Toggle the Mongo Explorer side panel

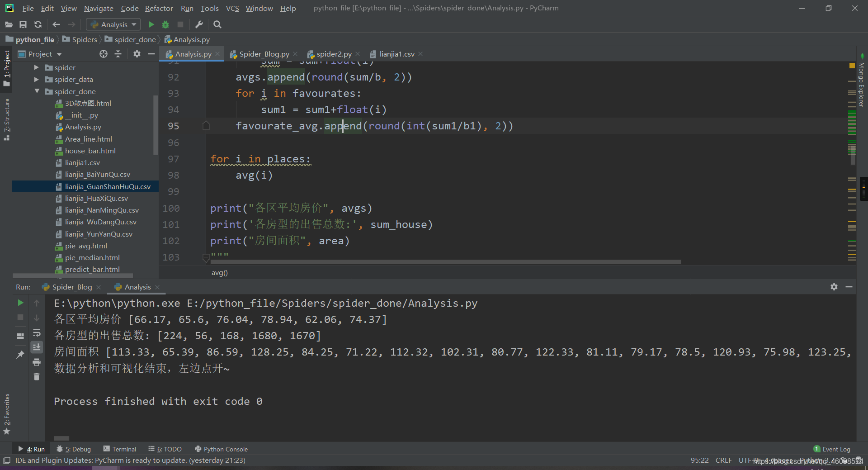(x=862, y=81)
